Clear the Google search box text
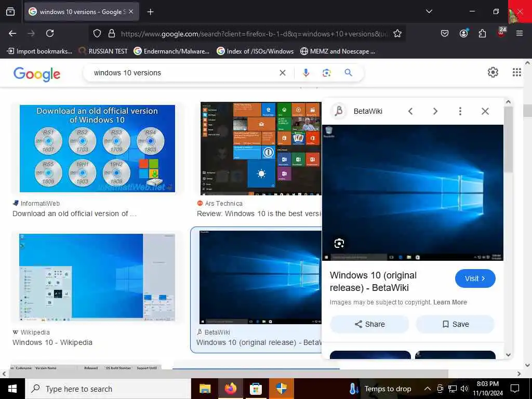Screen dimensions: 532x399 coord(282,73)
